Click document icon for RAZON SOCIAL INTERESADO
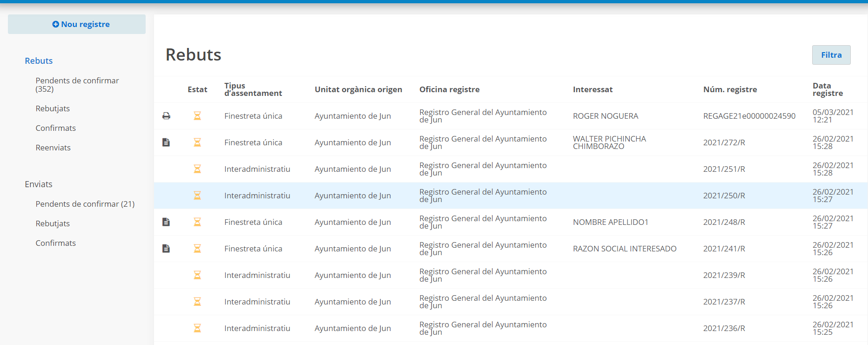Viewport: 868px width, 345px height. (166, 249)
